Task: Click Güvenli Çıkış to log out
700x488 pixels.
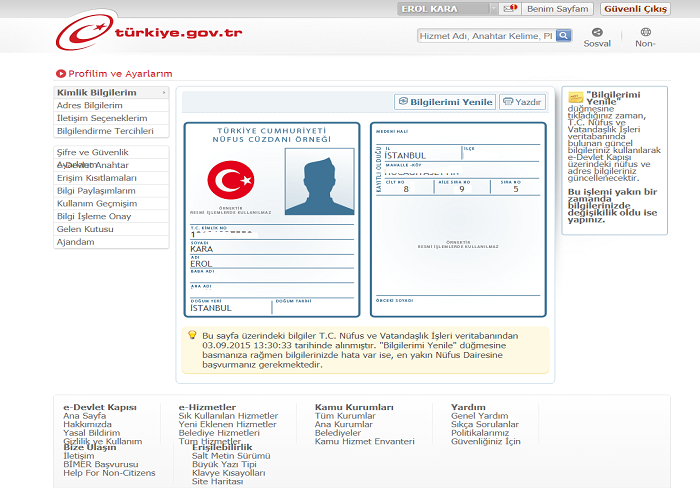Action: pyautogui.click(x=635, y=8)
